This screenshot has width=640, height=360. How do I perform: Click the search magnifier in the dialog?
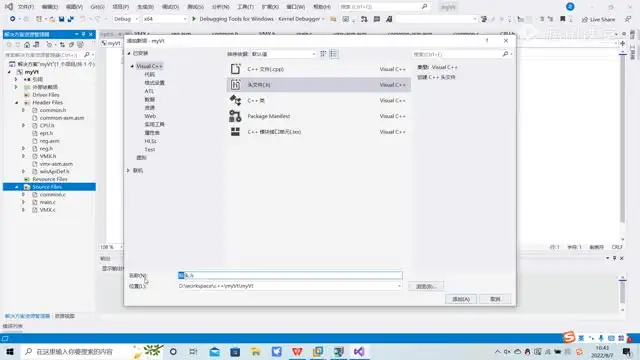tap(505, 54)
